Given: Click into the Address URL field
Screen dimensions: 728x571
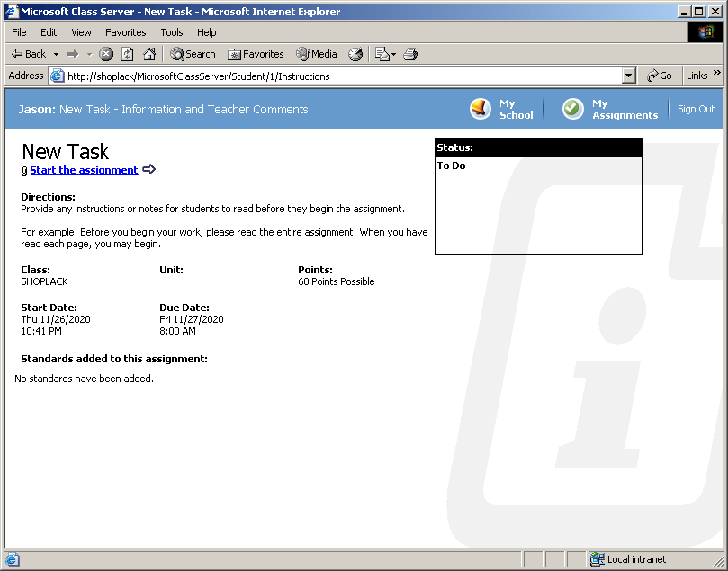Looking at the screenshot, I should [343, 76].
